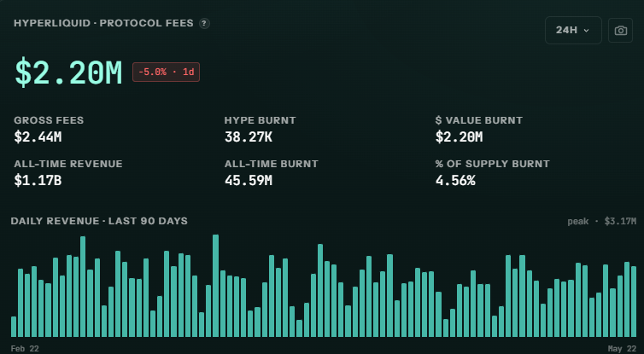Click the ALL-TIME BURNT label
644x354 pixels.
(271, 164)
